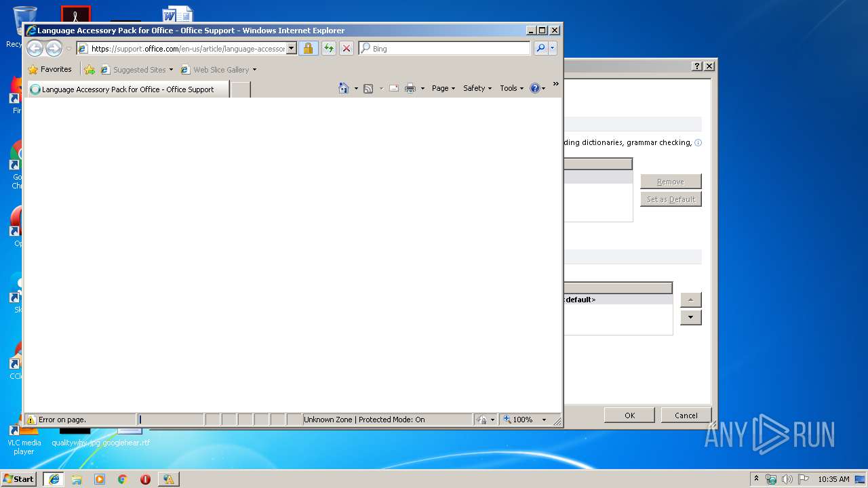
Task: Click Add to Favorites Bar icon
Action: coord(90,69)
